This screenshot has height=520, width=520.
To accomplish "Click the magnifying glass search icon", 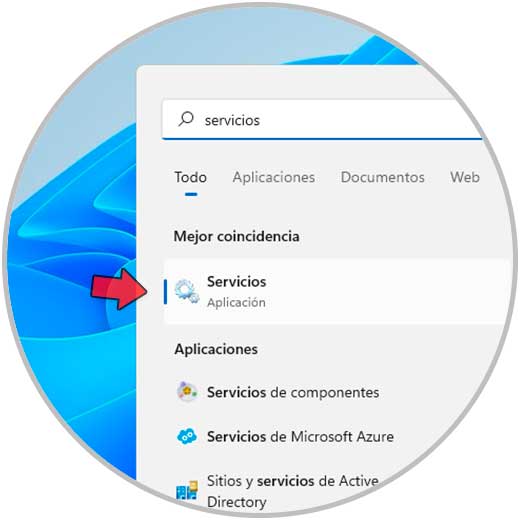I will tap(186, 119).
